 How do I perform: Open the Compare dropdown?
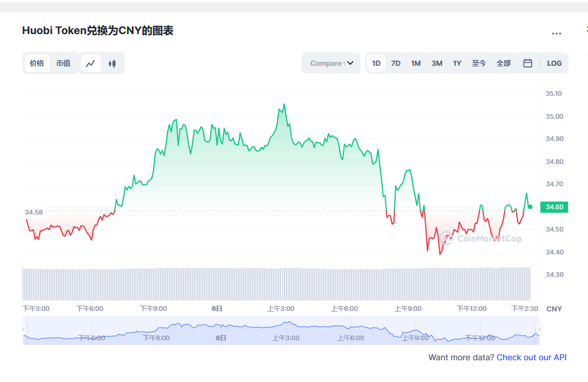(330, 63)
